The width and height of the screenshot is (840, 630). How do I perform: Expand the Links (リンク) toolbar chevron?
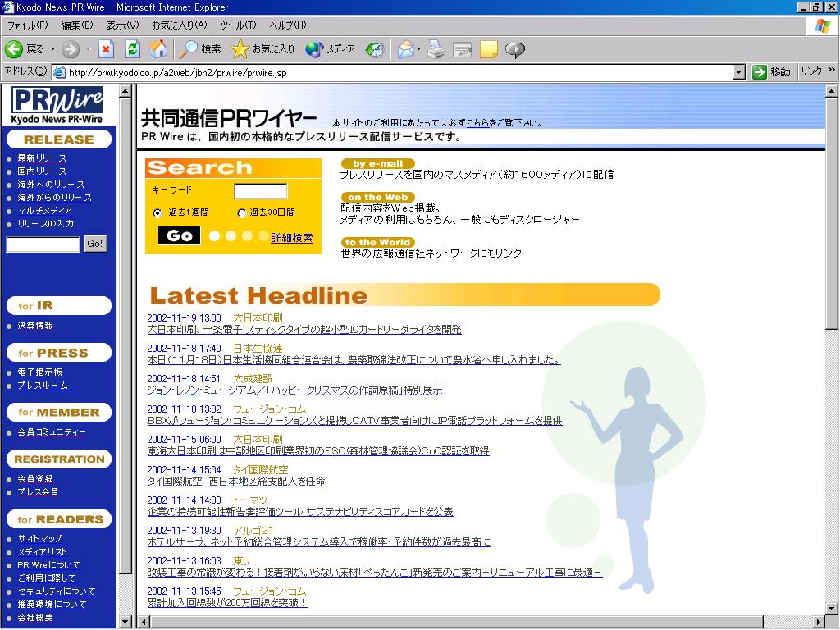coord(832,71)
